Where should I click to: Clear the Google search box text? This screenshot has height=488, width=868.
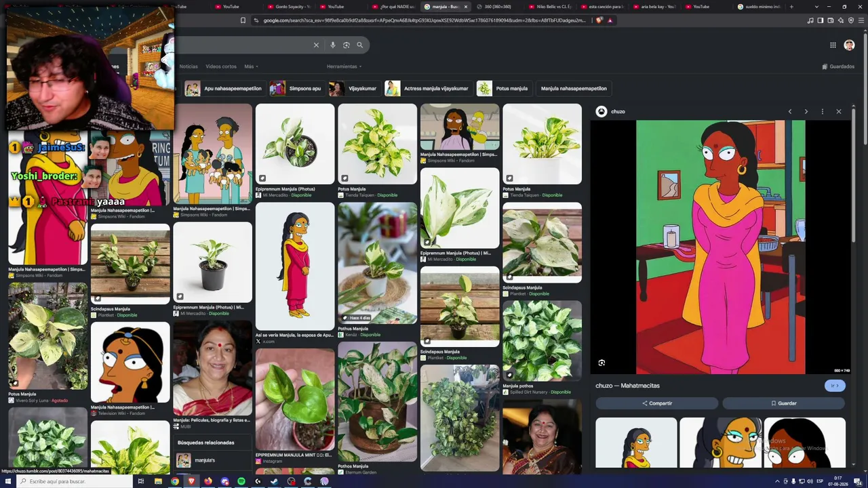tap(316, 45)
